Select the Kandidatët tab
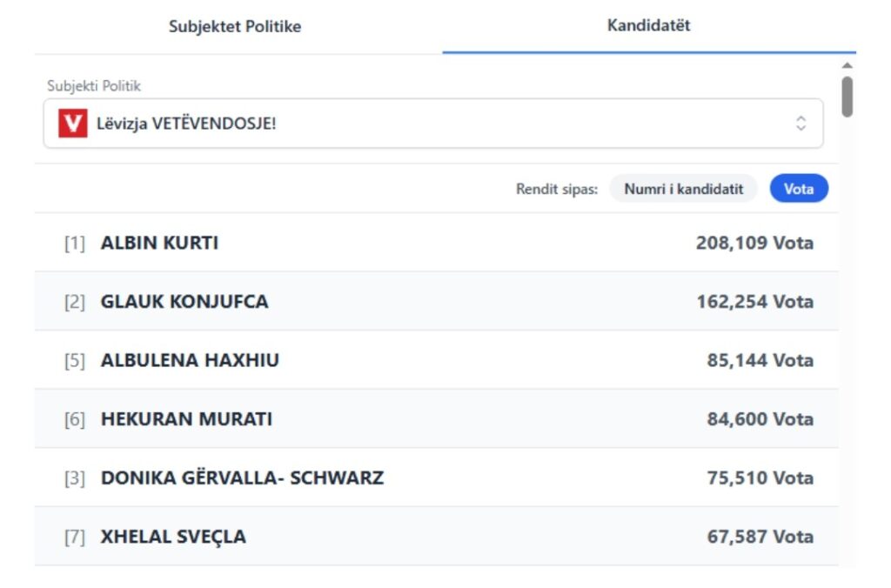 [648, 26]
